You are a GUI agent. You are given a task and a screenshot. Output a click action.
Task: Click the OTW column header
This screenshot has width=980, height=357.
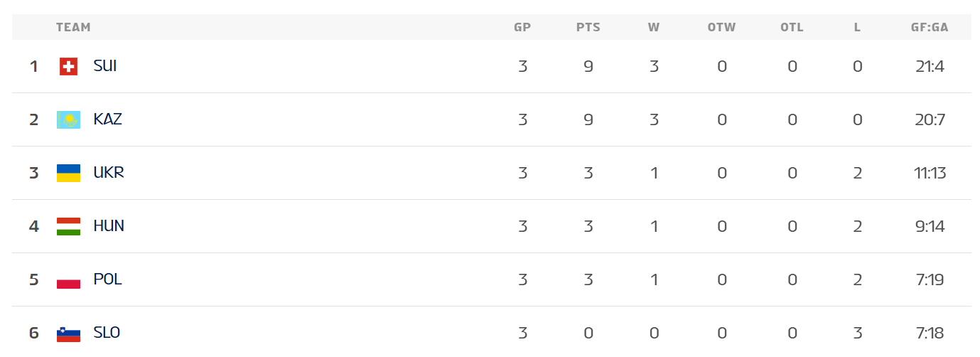pyautogui.click(x=721, y=28)
